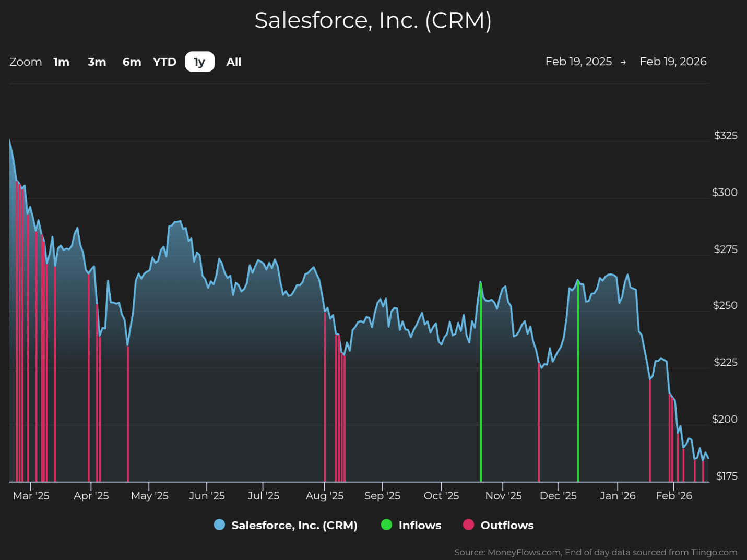Click the chart title Salesforce, Inc. (CRM)
Screen dimensions: 747x560
click(x=373, y=21)
